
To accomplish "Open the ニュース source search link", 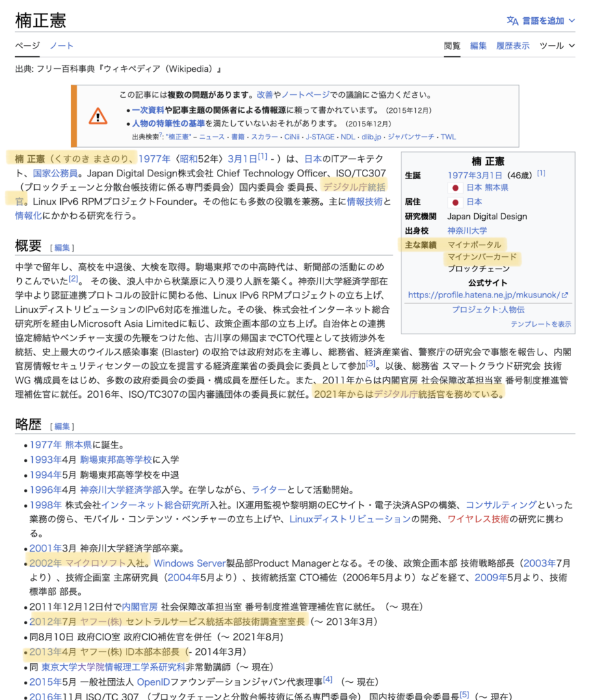I will click(x=212, y=137).
